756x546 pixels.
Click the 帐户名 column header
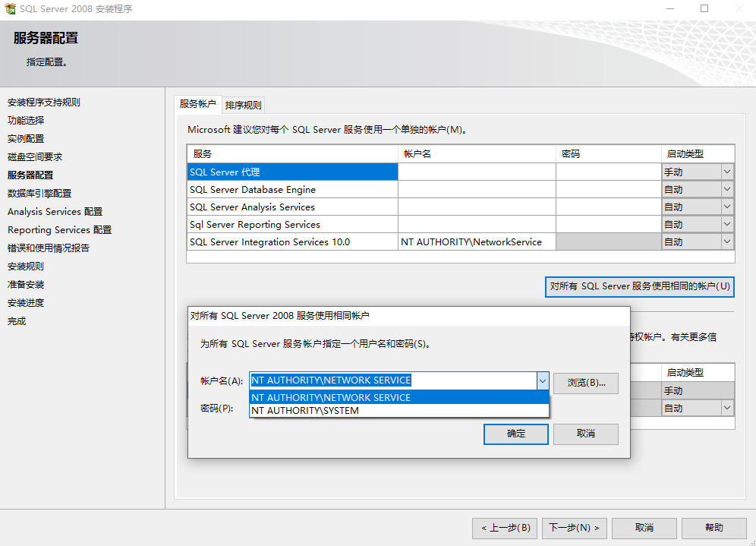pos(477,154)
